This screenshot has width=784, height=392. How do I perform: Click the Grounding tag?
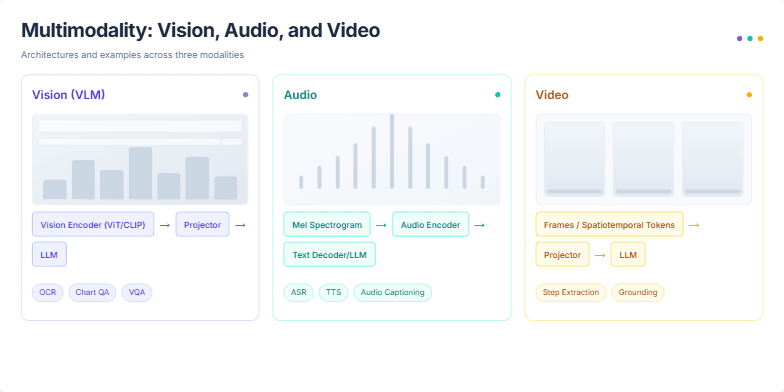638,292
